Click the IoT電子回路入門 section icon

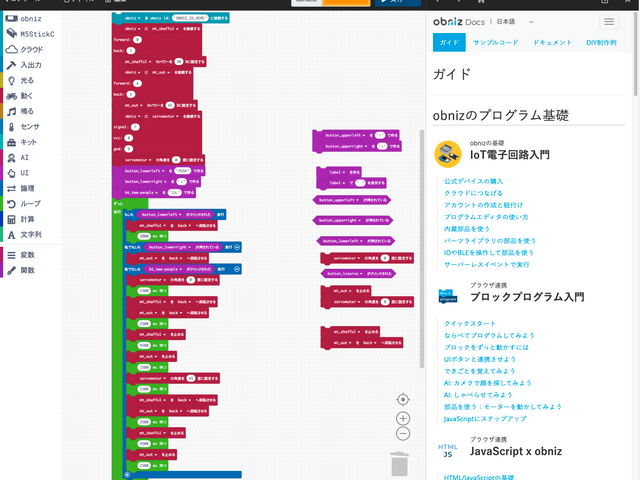448,154
